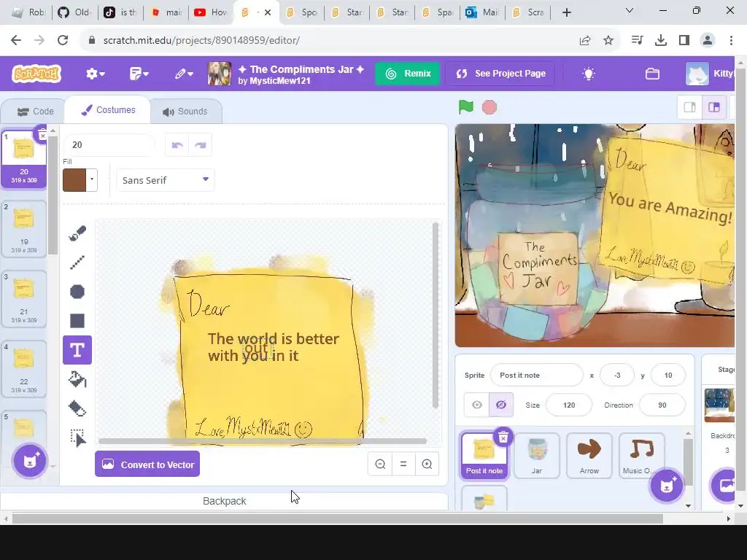747x560 pixels.
Task: Delete costume 20 with trash icon
Action: [42, 135]
